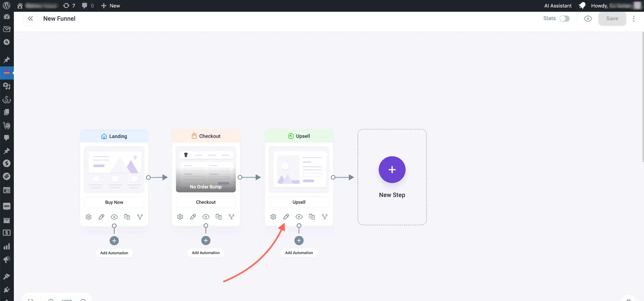The height and width of the screenshot is (301, 644).
Task: Preview the Landing step with eye icon
Action: pos(114,217)
